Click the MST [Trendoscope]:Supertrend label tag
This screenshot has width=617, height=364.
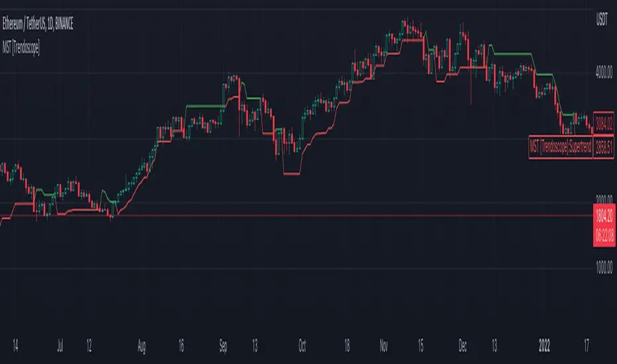[560, 148]
